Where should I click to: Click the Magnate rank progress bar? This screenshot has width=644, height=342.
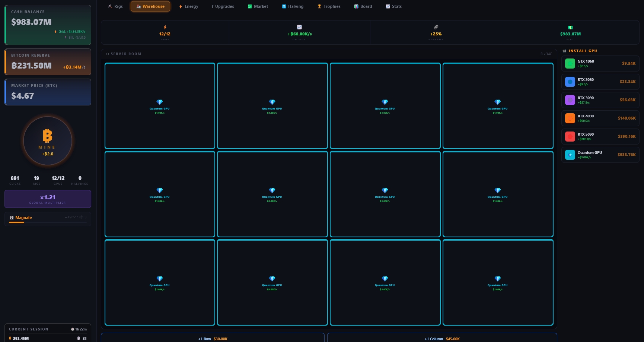point(48,222)
